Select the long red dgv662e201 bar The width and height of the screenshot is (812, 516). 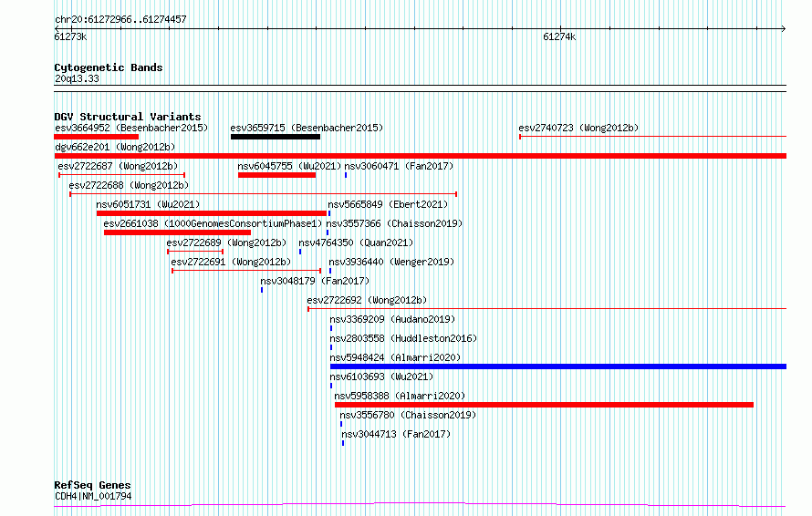click(x=420, y=156)
